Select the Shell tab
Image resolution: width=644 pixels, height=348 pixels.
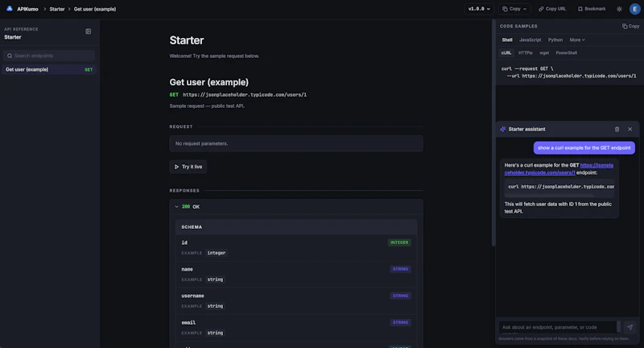click(x=507, y=39)
